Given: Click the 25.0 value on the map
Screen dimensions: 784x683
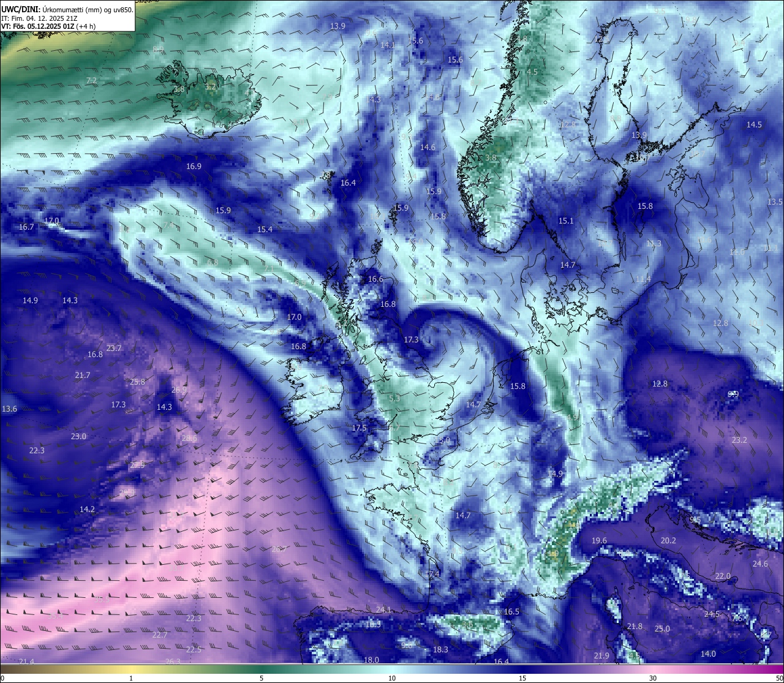Looking at the screenshot, I should click(x=662, y=628).
